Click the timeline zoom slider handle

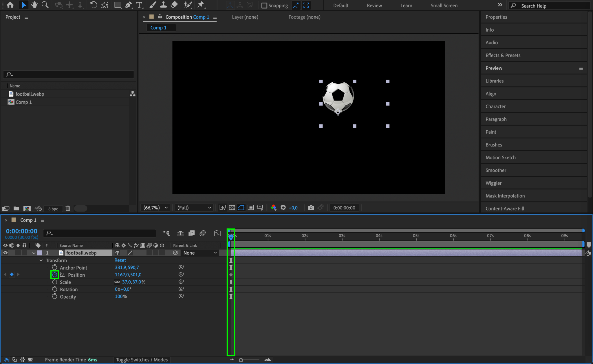pyautogui.click(x=241, y=360)
